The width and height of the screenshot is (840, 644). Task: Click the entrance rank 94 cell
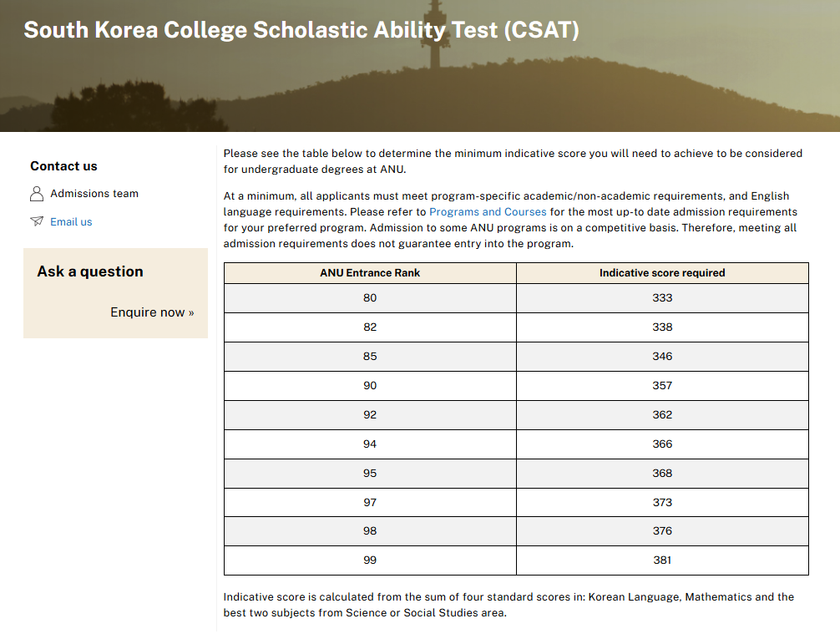coord(370,444)
